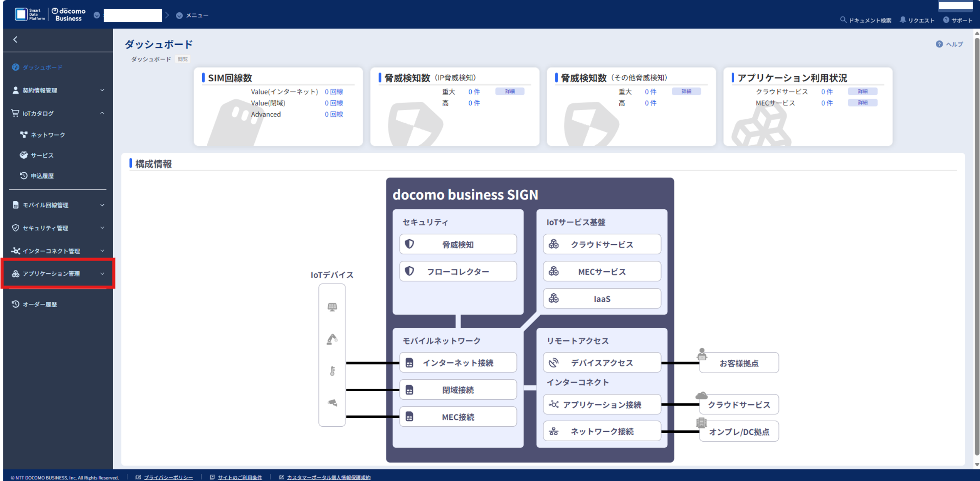Collapse sidebar with back chevron icon
The image size is (980, 481).
(x=15, y=39)
